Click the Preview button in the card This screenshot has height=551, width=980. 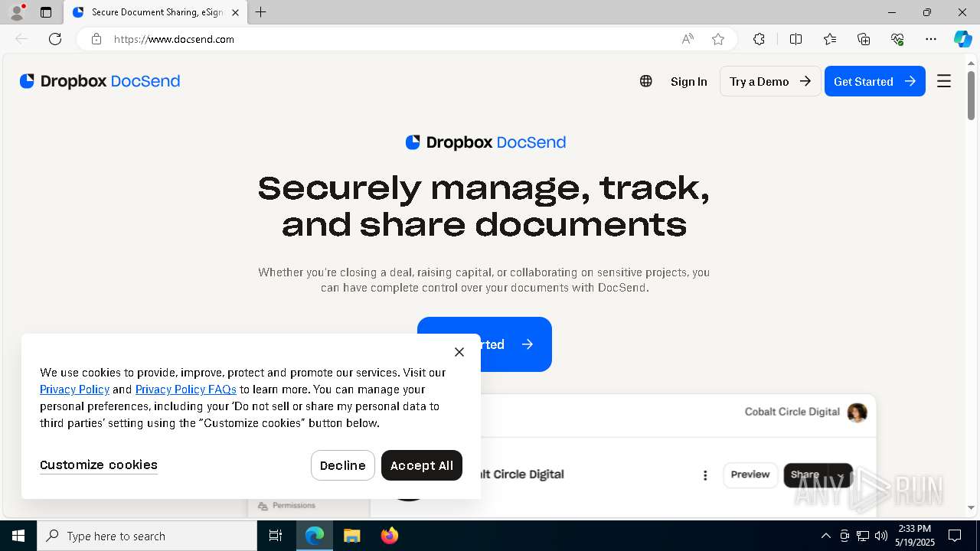[750, 474]
